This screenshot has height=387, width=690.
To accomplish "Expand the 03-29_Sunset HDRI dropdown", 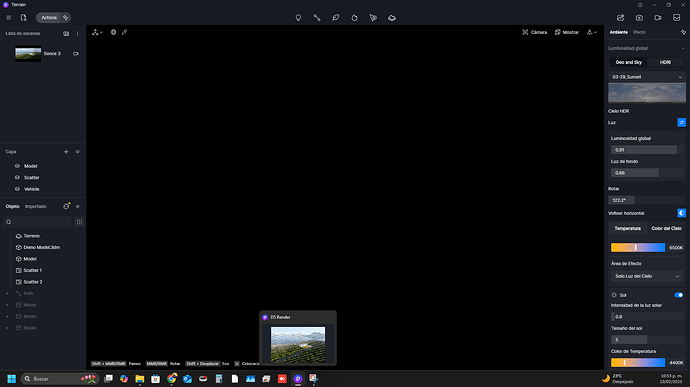I will (647, 77).
